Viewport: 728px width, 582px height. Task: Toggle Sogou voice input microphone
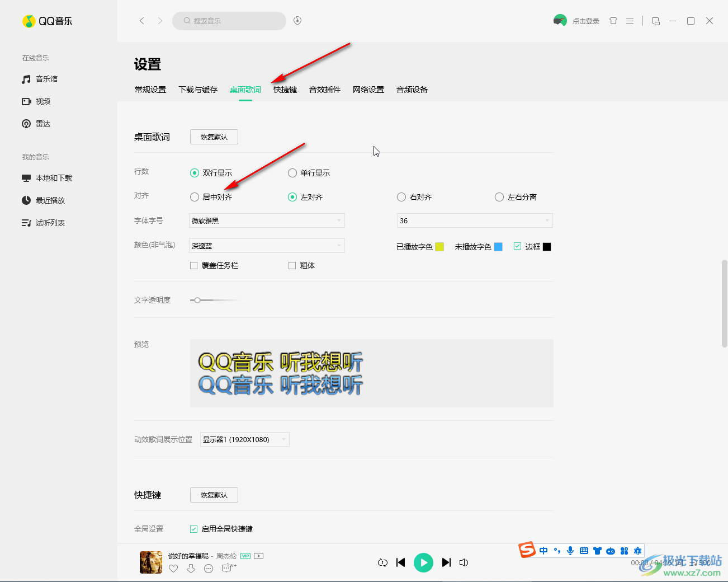point(570,551)
